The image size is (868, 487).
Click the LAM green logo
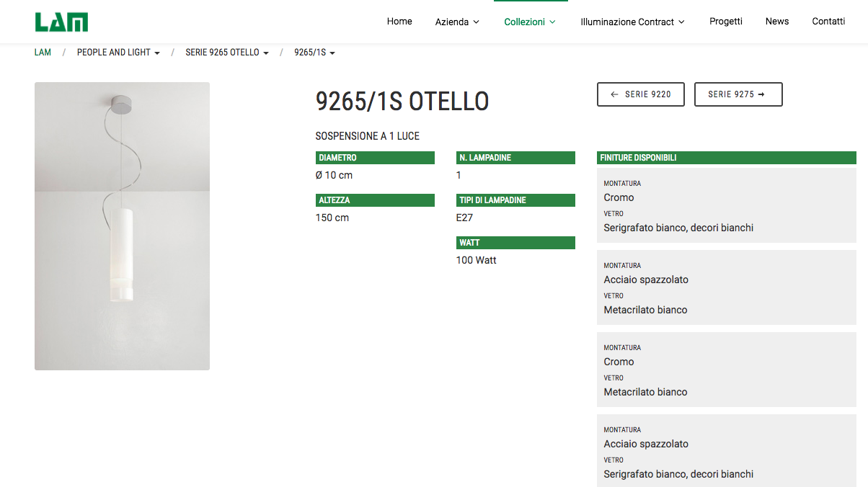61,22
